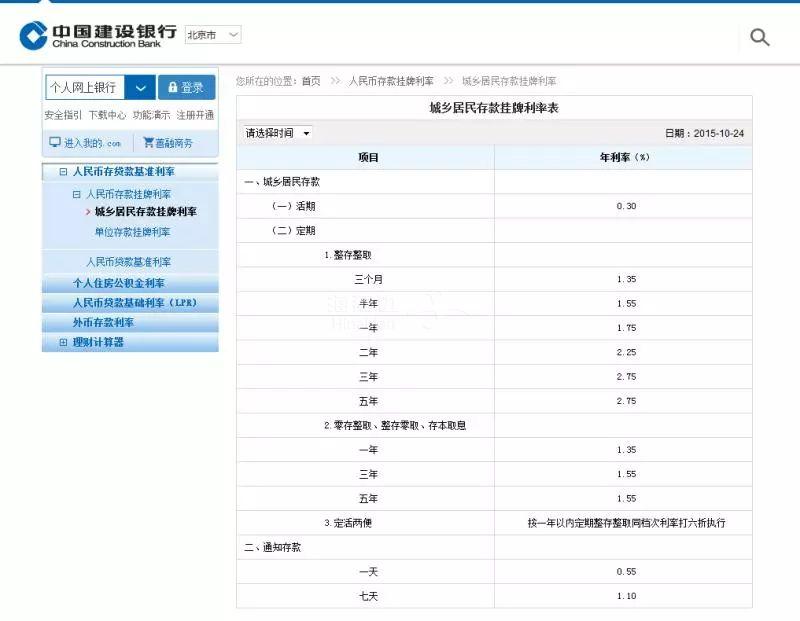Open the 北京市 city dropdown

tap(213, 35)
